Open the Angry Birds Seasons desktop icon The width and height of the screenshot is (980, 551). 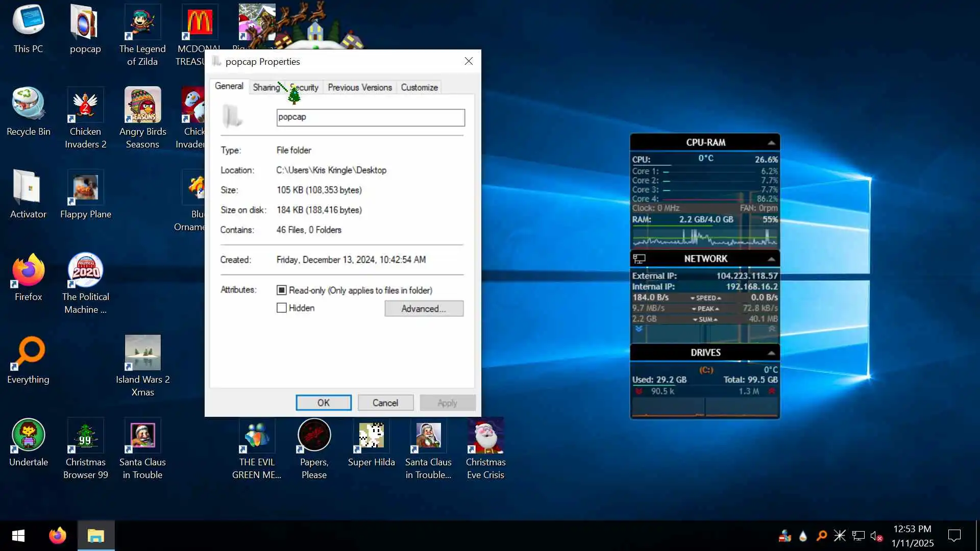(142, 106)
